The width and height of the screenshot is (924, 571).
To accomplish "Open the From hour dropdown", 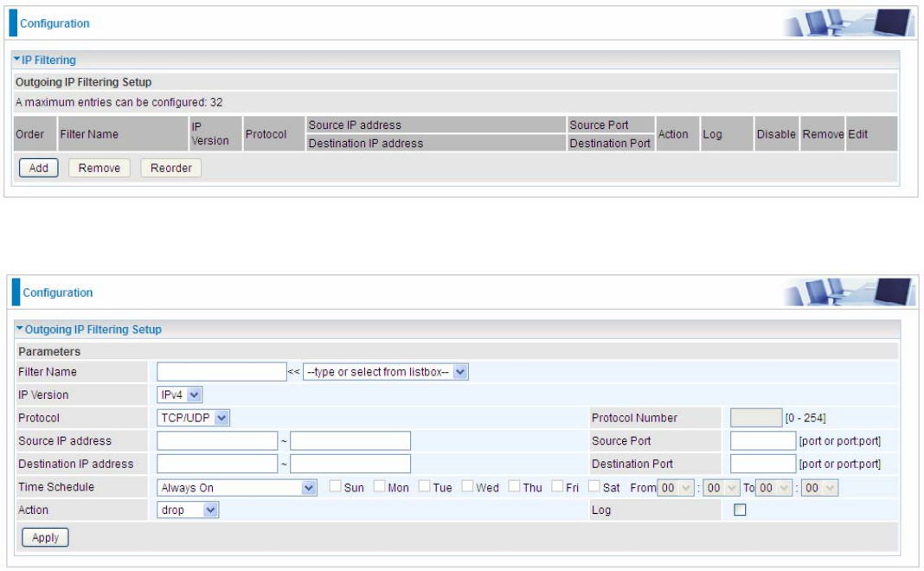I will [x=676, y=487].
